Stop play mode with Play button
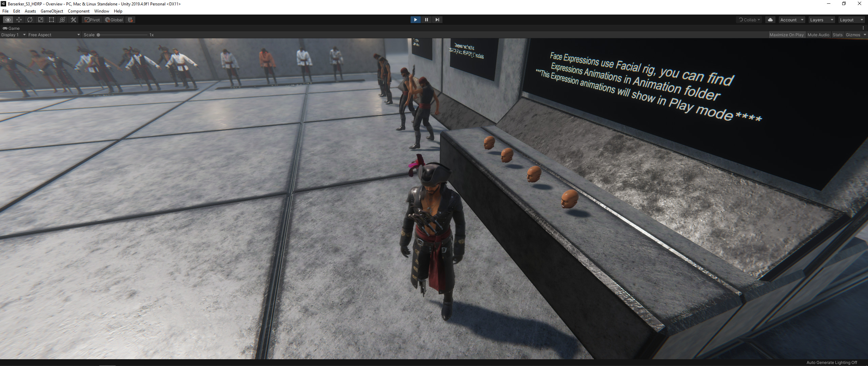Image resolution: width=868 pixels, height=366 pixels. [415, 20]
